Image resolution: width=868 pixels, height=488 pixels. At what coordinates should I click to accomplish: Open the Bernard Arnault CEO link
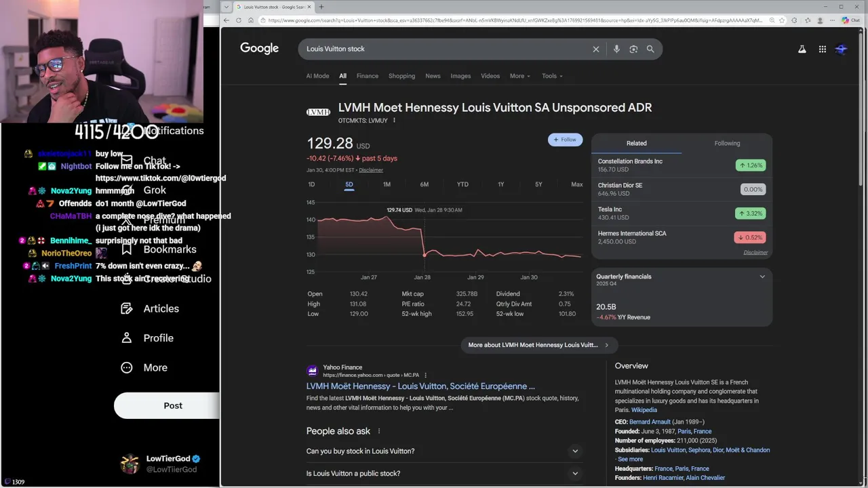click(x=650, y=422)
